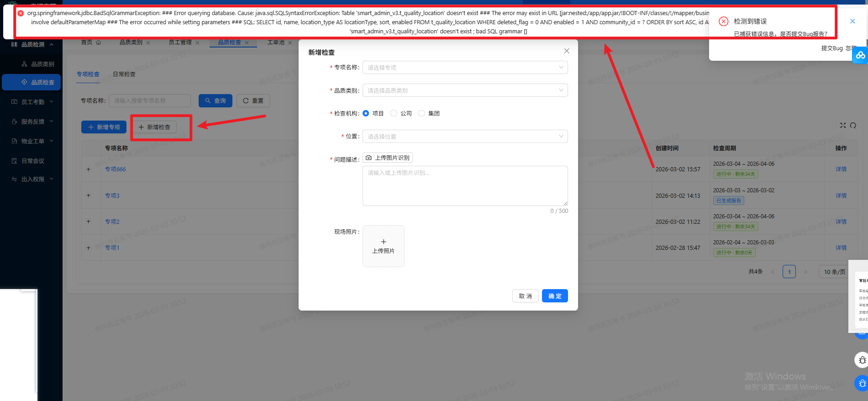This screenshot has width=868, height=401.
Task: Click the 上传图片识别 button
Action: (x=388, y=158)
